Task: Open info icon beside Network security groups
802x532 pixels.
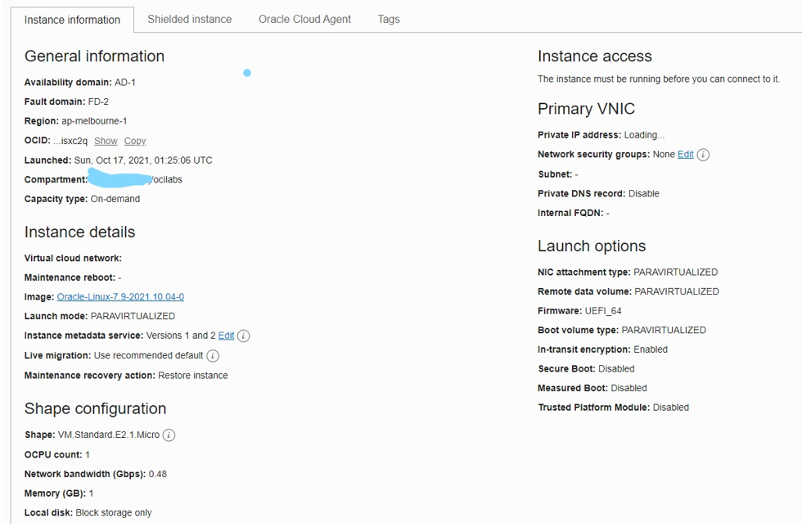Action: [x=703, y=155]
